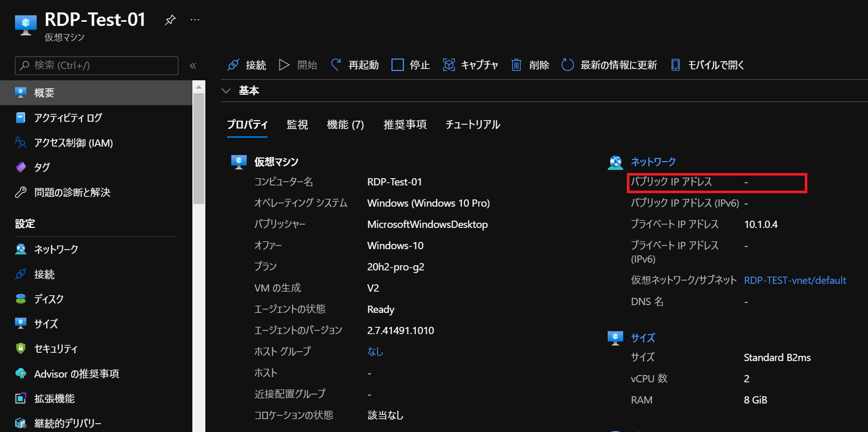Click the サイズ monitor icon in properties

click(x=615, y=338)
